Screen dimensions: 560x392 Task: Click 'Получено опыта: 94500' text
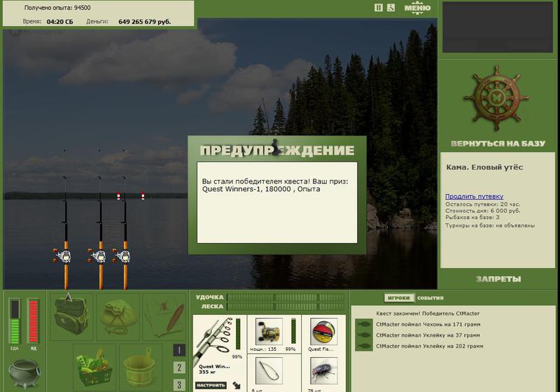pos(57,8)
